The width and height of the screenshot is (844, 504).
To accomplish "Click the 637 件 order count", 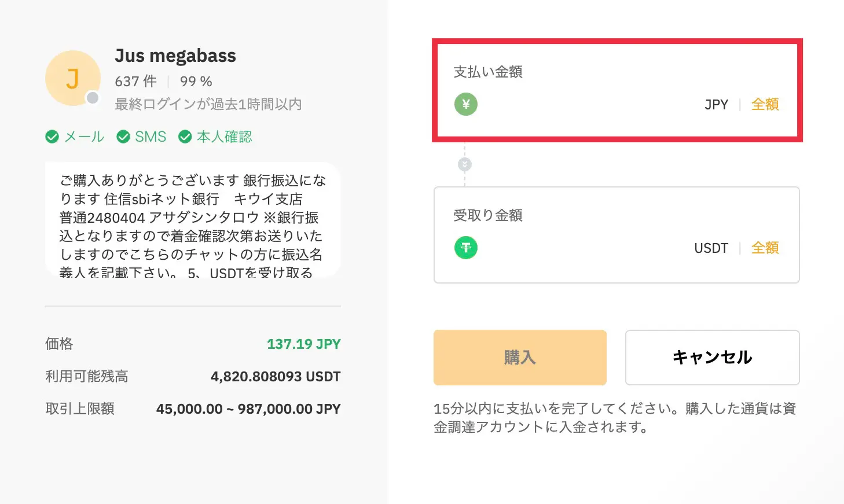I will pos(135,82).
